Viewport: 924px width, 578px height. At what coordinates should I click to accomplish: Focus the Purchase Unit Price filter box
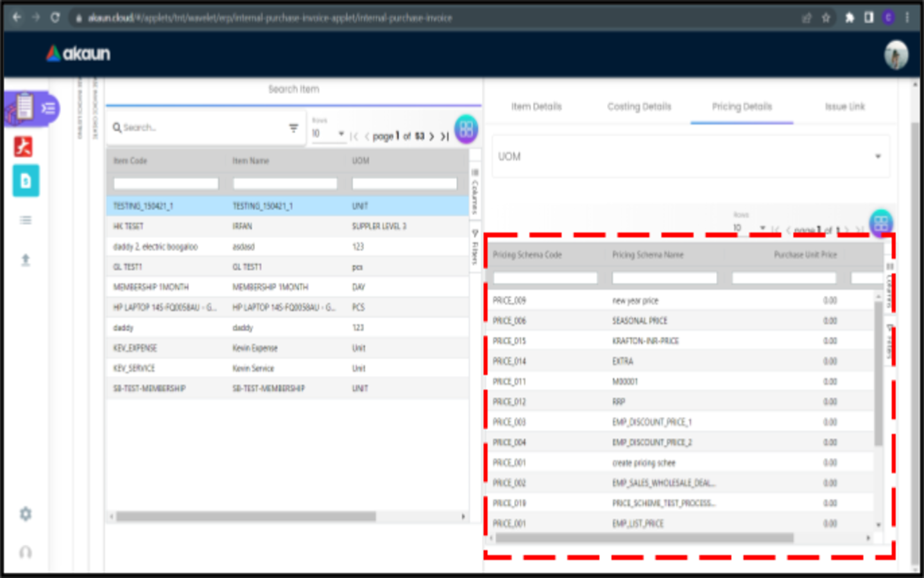click(784, 278)
